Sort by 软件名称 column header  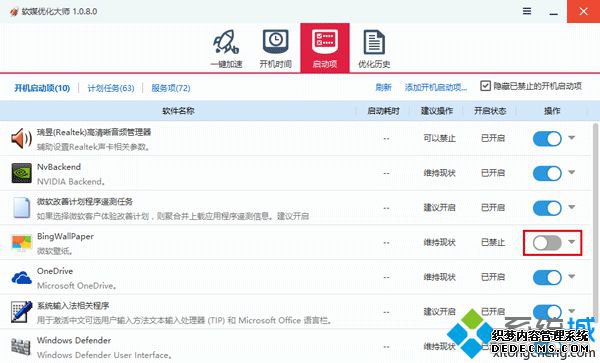tap(178, 111)
